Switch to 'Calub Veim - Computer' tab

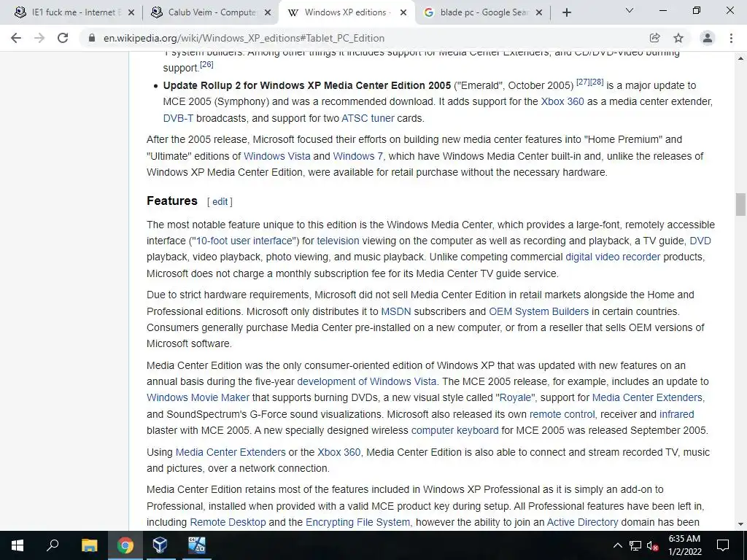[x=209, y=12]
